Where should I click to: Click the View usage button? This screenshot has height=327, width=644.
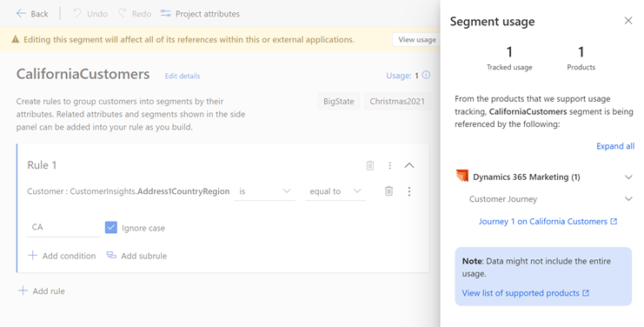pos(416,39)
